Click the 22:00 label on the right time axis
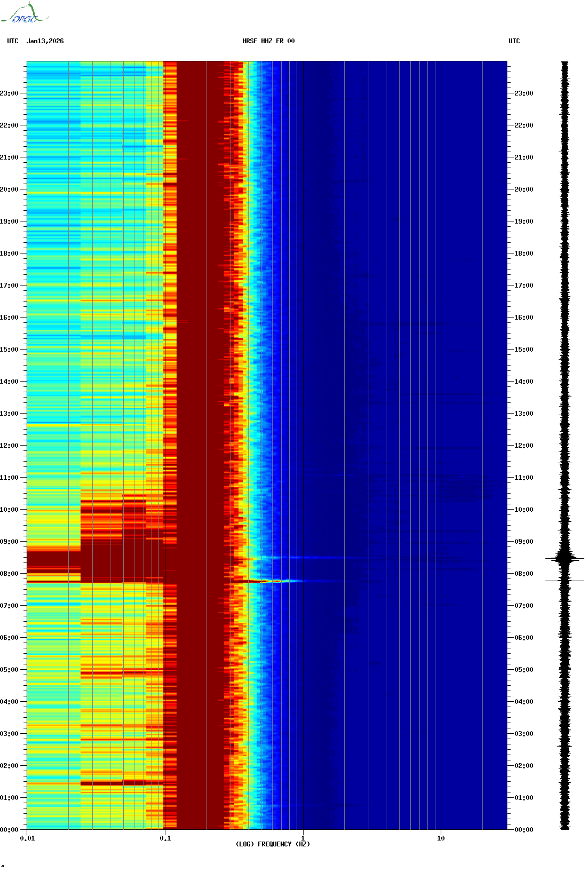Screen dimensions: 588x872 [524, 125]
